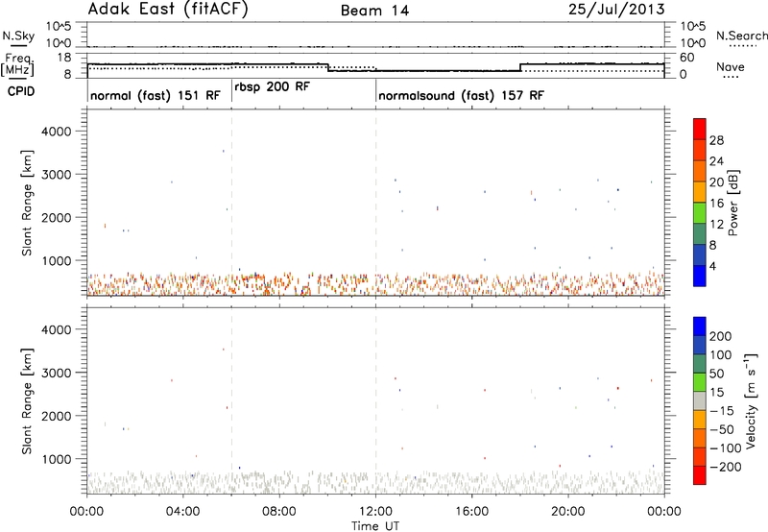Click the '08:00' time tick label
Image resolution: width=768 pixels, height=532 pixels.
279,512
